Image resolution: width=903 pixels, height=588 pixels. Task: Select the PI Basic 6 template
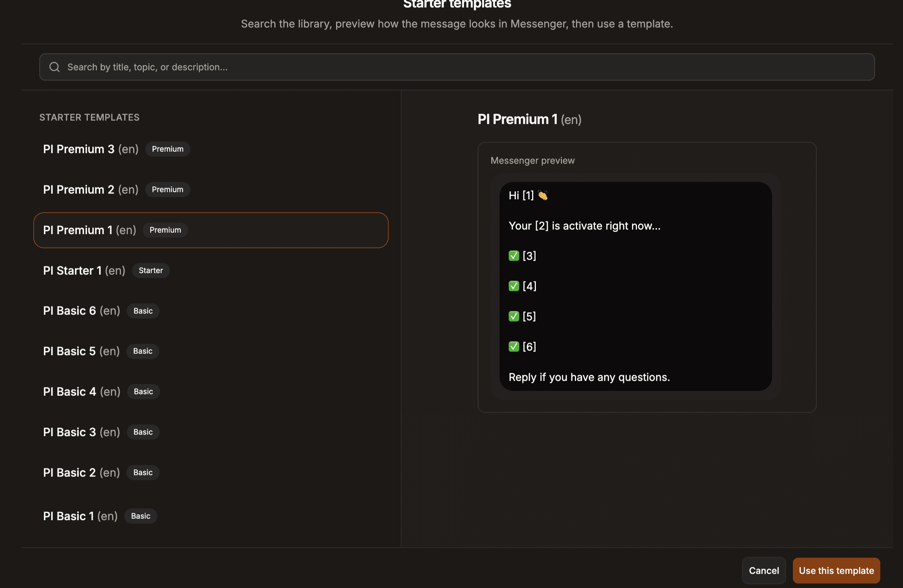(x=211, y=311)
